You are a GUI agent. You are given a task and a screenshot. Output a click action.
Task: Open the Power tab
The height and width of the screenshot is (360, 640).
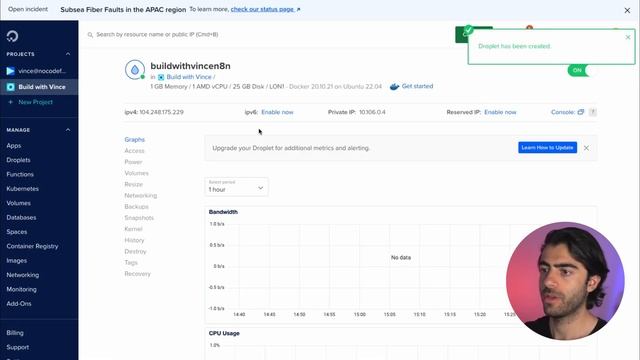(x=133, y=162)
